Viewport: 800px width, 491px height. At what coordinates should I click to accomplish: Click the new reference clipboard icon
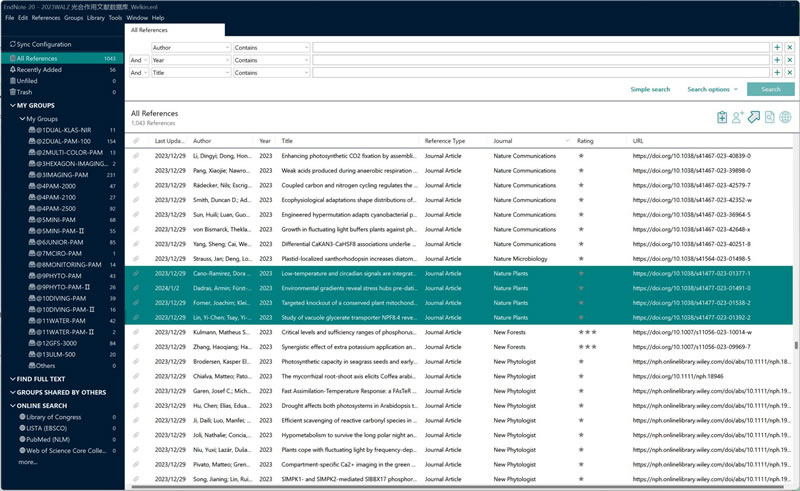722,118
